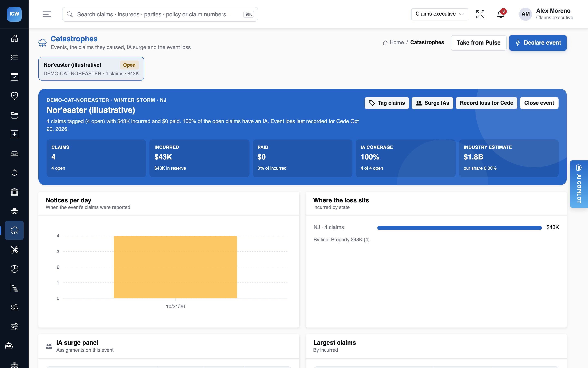
Task: Click the plus-square new claim sidebar icon
Action: (x=14, y=134)
